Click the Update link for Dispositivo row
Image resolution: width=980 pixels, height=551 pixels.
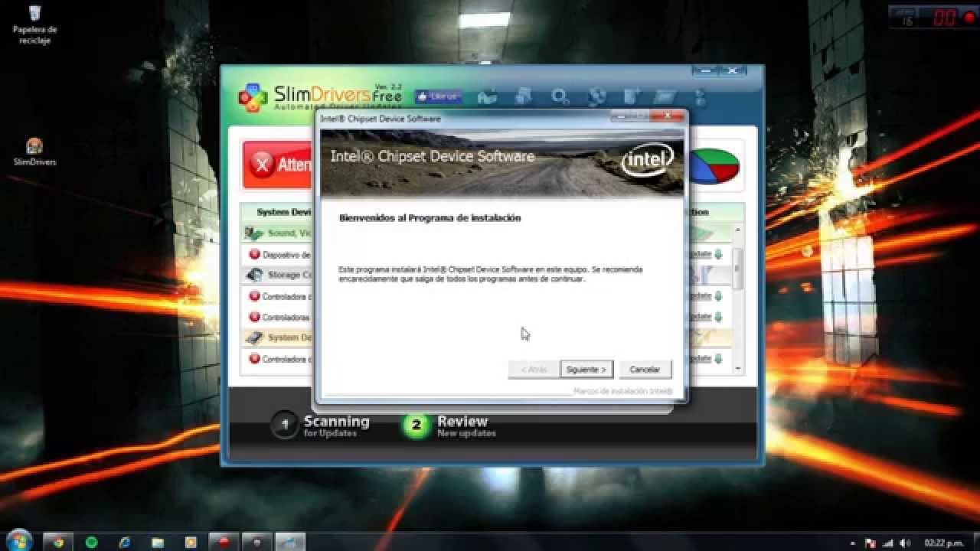[x=700, y=254]
